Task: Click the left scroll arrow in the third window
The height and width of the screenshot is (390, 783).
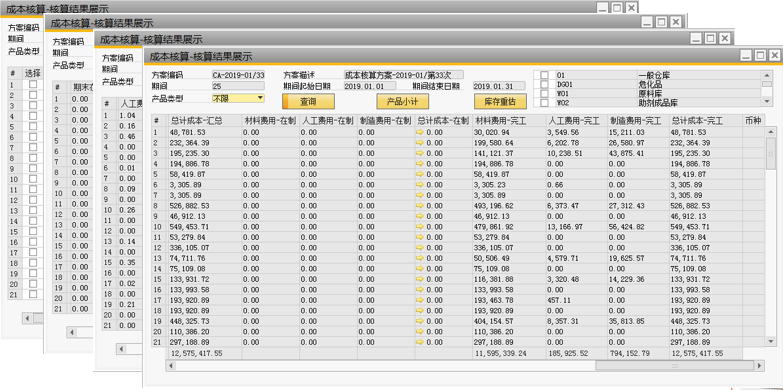Action: pyautogui.click(x=121, y=348)
